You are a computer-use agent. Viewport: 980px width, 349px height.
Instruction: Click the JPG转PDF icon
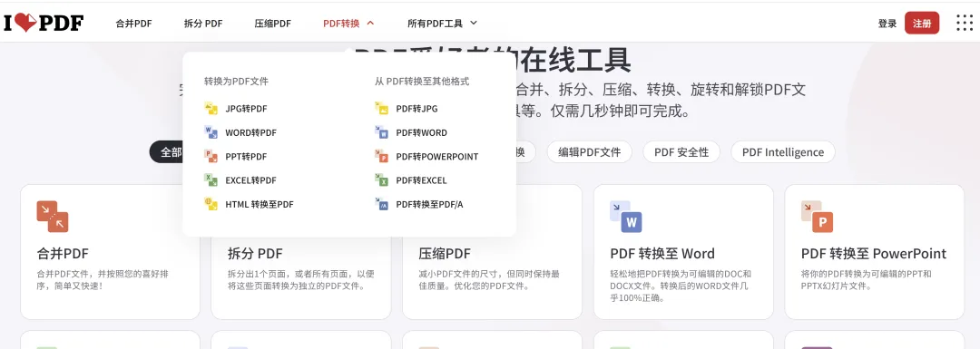click(211, 109)
